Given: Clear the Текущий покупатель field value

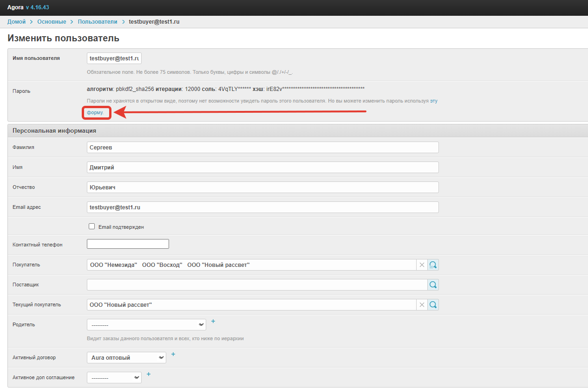Looking at the screenshot, I should click(422, 305).
